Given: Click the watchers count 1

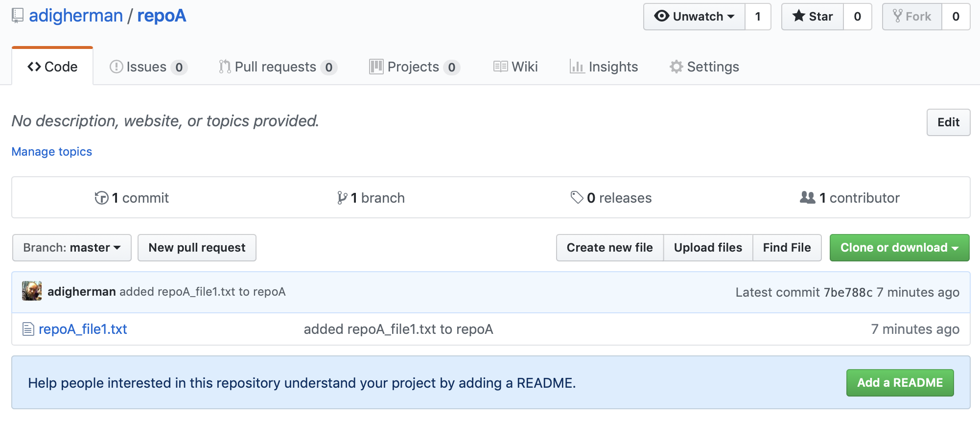Looking at the screenshot, I should (758, 17).
